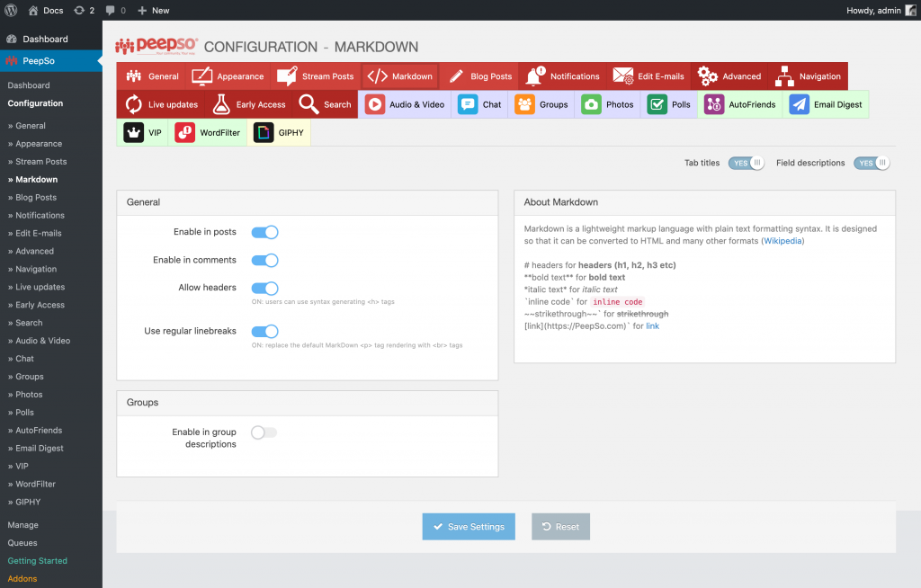Click the Live updates refresh icon
921x588 pixels.
(x=133, y=104)
